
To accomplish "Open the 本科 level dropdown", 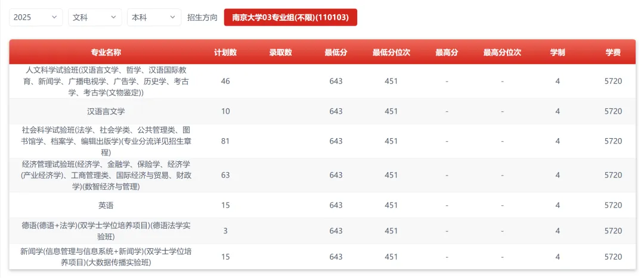I will (x=154, y=18).
